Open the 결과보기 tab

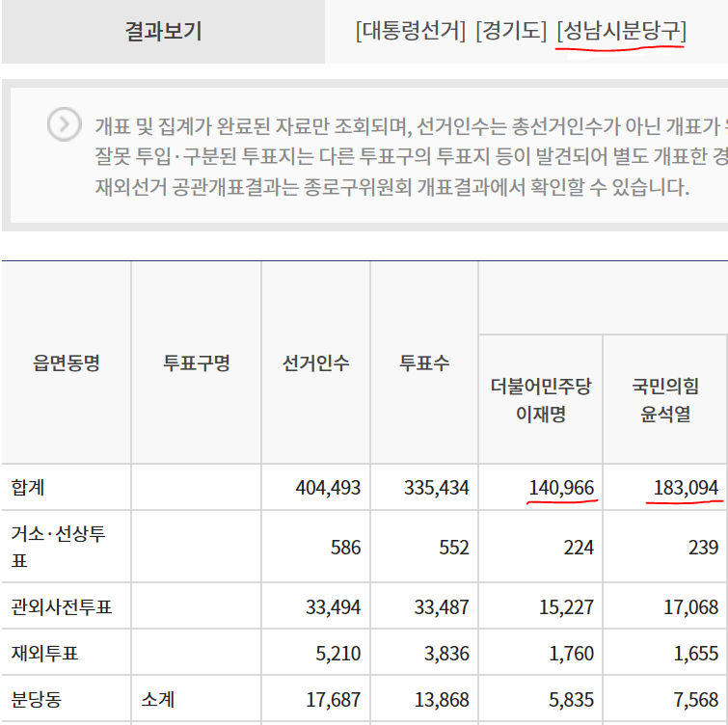[x=163, y=32]
